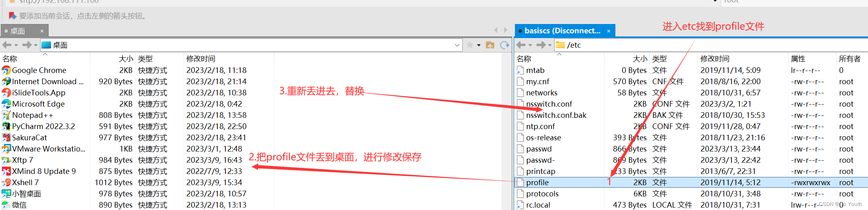The width and height of the screenshot is (868, 210).
Task: Click the SakuraCat shortcut icon
Action: pos(6,137)
